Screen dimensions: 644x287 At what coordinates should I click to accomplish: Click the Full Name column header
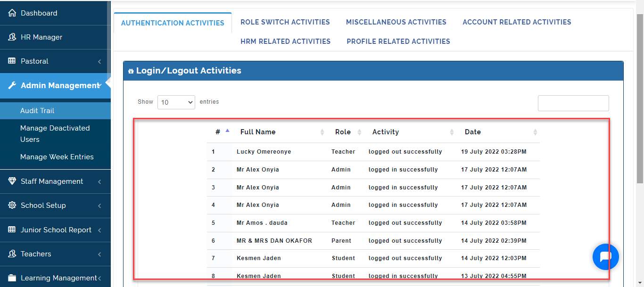[258, 132]
